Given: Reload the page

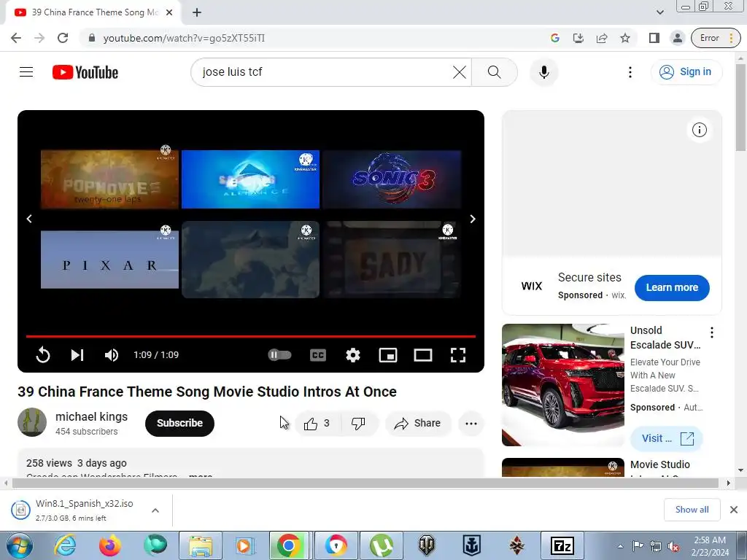Looking at the screenshot, I should [x=63, y=38].
